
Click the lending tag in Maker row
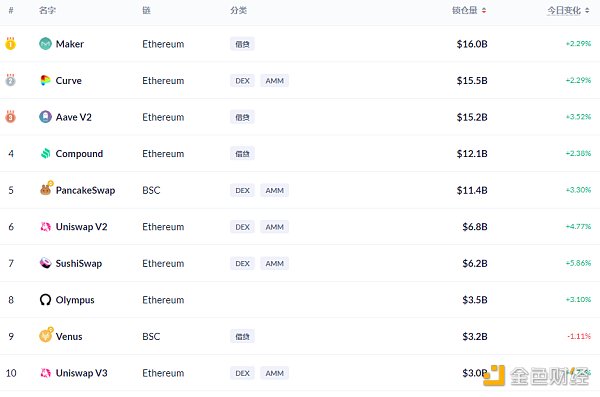click(x=242, y=44)
